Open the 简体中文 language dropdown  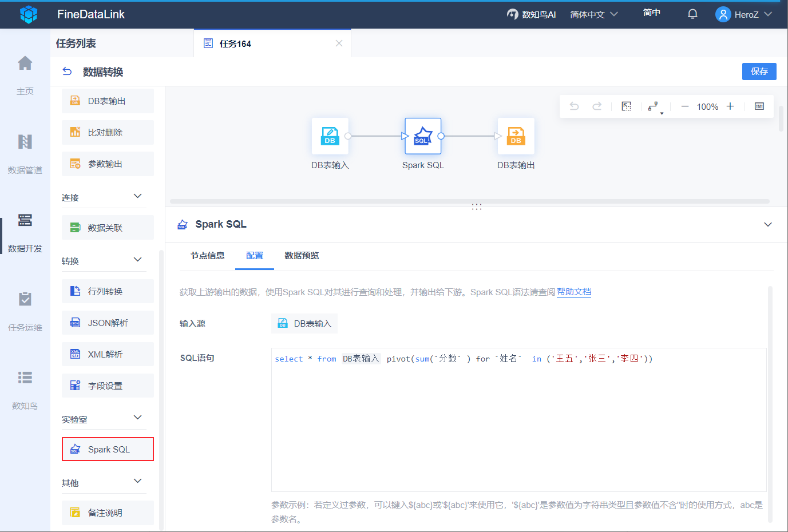point(594,14)
